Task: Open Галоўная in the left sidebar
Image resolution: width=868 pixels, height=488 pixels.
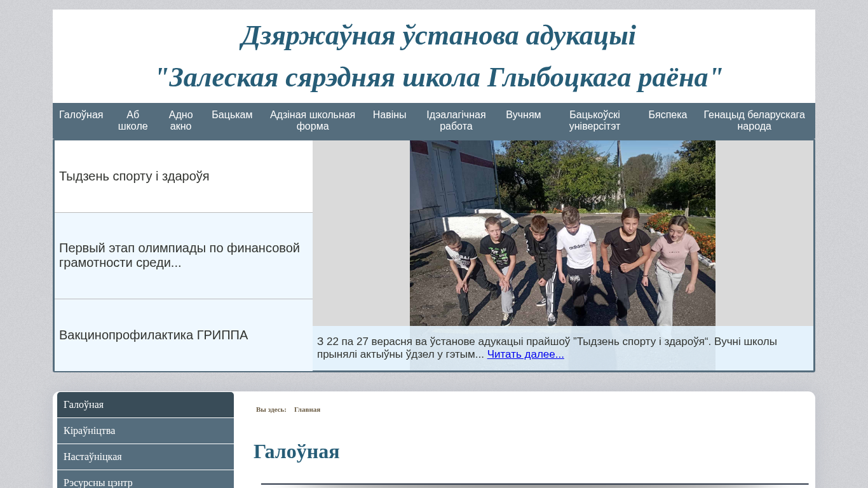Action: [146, 405]
